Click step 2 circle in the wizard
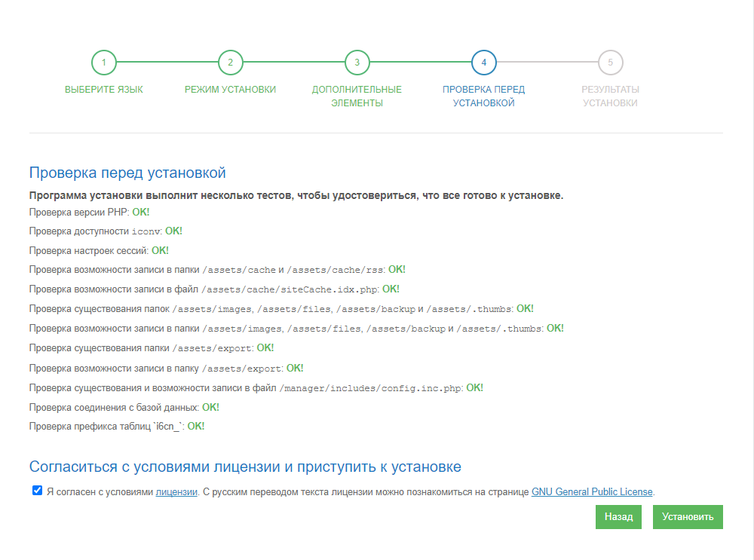This screenshot has height=560, width=754. tap(231, 63)
